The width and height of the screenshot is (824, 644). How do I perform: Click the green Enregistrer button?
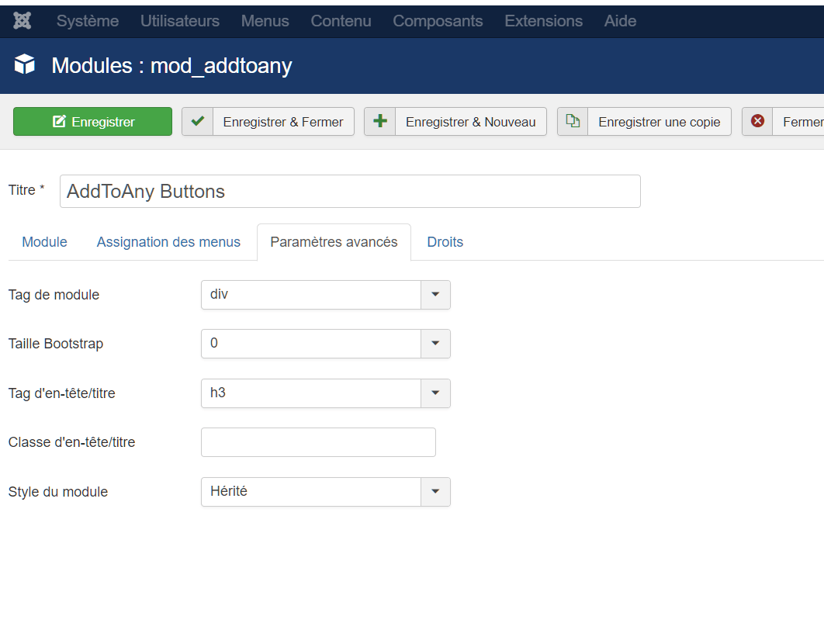[x=92, y=122]
